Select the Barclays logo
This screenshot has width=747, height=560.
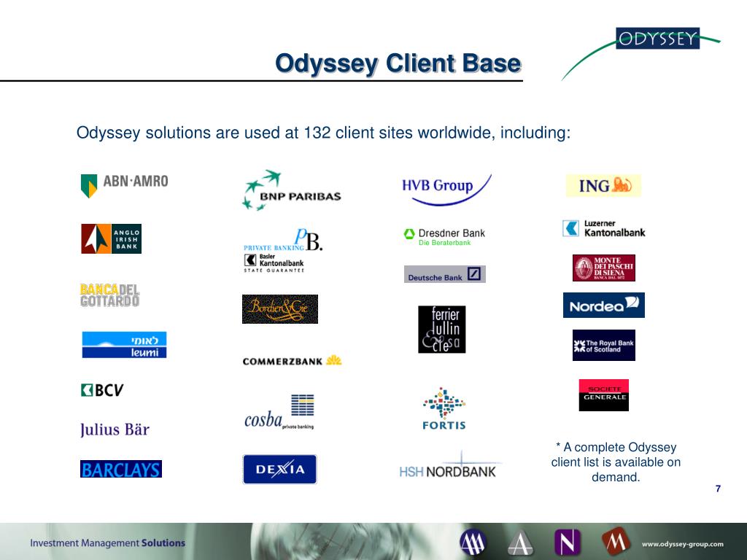pyautogui.click(x=121, y=469)
